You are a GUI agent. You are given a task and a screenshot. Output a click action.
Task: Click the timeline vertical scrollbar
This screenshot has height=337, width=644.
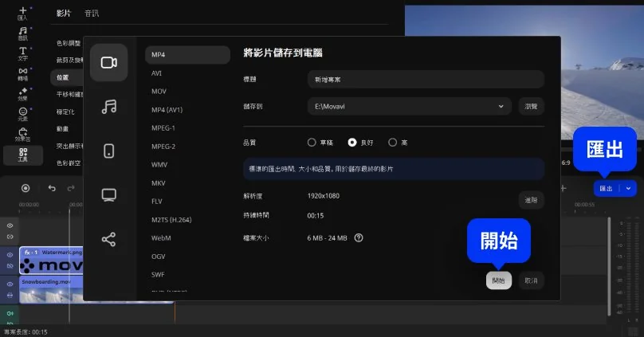pyautogui.click(x=609, y=266)
